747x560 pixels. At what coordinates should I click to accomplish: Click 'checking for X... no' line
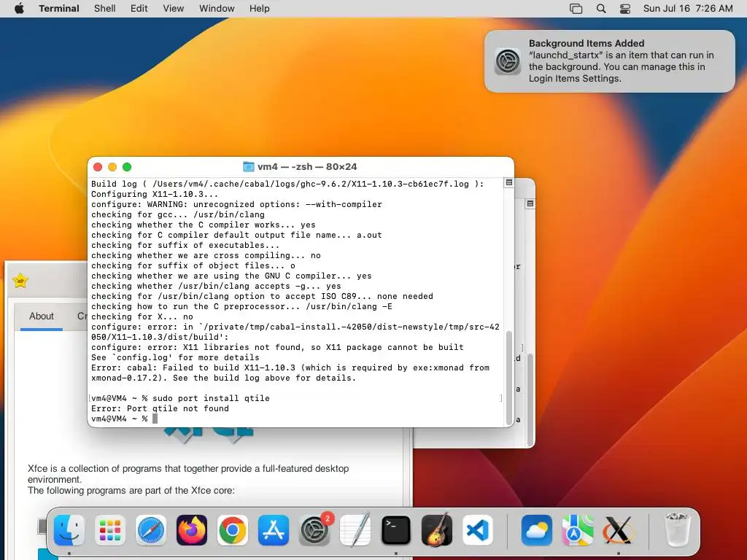click(142, 316)
